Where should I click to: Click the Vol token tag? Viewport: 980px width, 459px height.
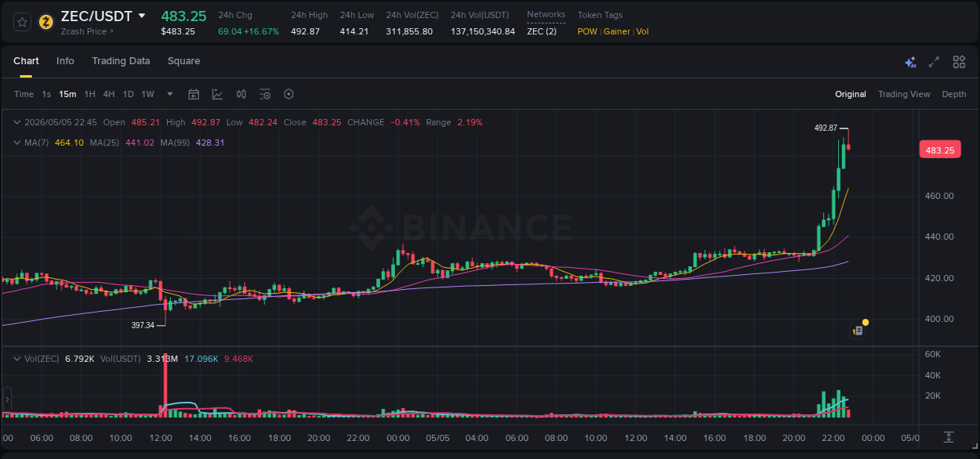click(x=642, y=31)
